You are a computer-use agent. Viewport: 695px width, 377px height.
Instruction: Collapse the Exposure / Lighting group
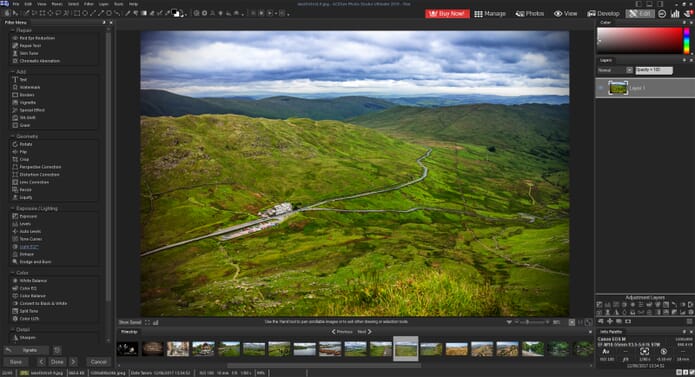point(12,208)
